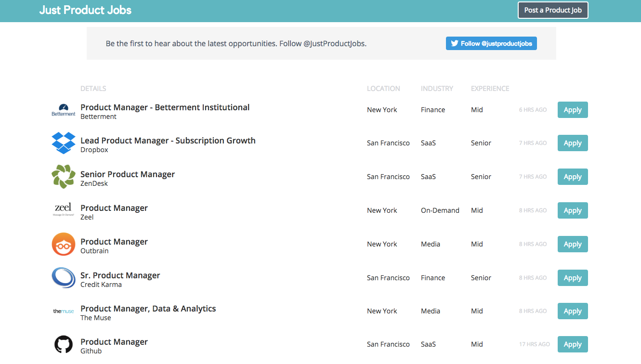Screen dimensions: 641x364
Task: Click company name text 'ZenDesk'
Action: (x=94, y=183)
